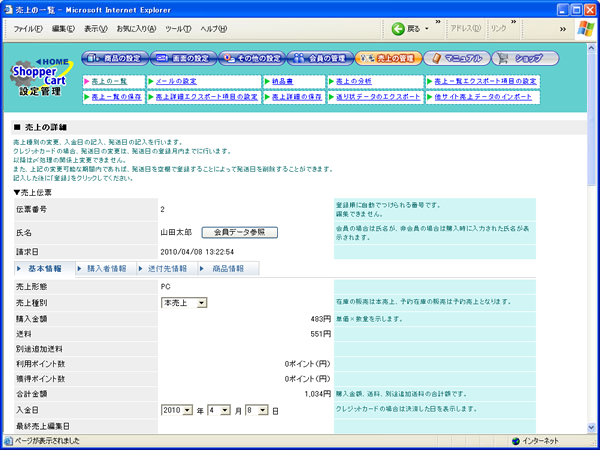Click the インターネット status bar zone text
Image resolution: width=600 pixels, height=450 pixels.
click(540, 441)
